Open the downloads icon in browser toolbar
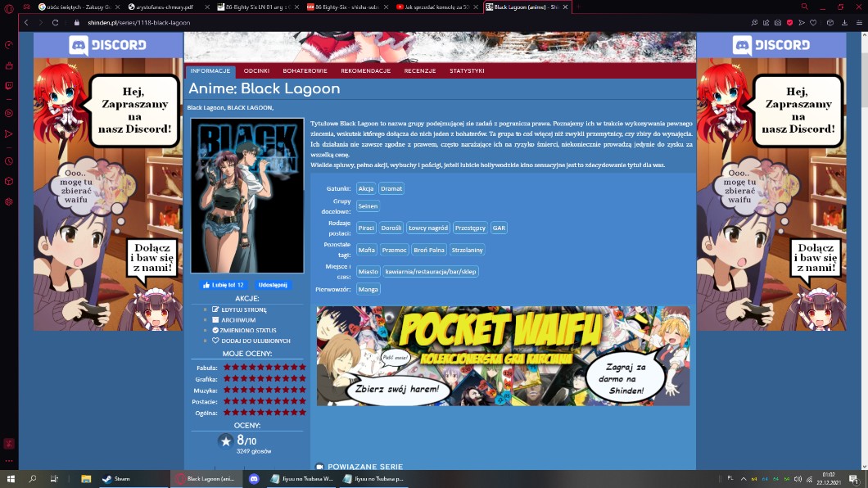This screenshot has height=488, width=868. click(x=844, y=22)
